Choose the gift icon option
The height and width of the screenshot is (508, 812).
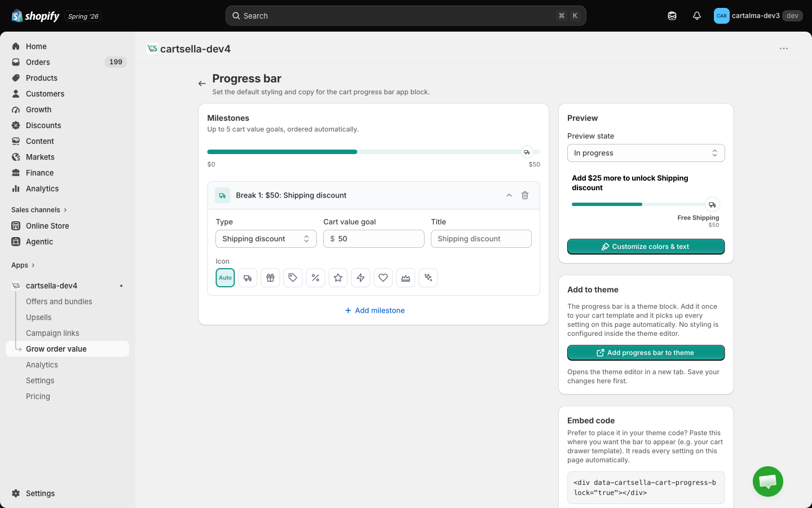pos(270,278)
